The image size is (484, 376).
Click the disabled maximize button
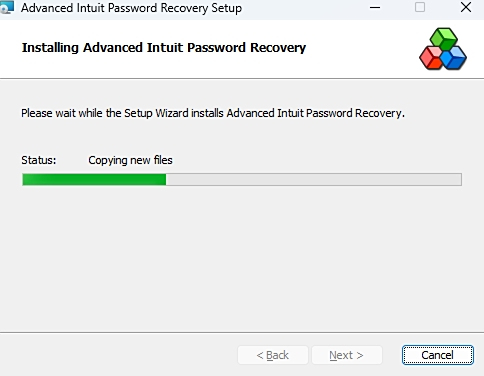(420, 7)
